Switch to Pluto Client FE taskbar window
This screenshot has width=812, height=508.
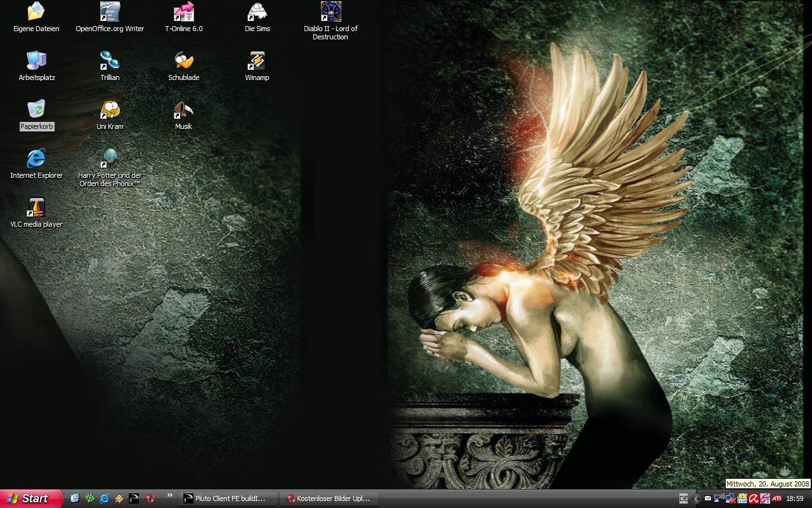point(228,498)
